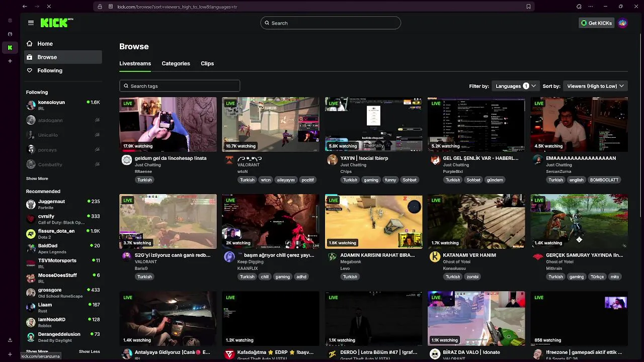644x362 pixels.
Task: Click the Search tags input
Action: click(180, 86)
